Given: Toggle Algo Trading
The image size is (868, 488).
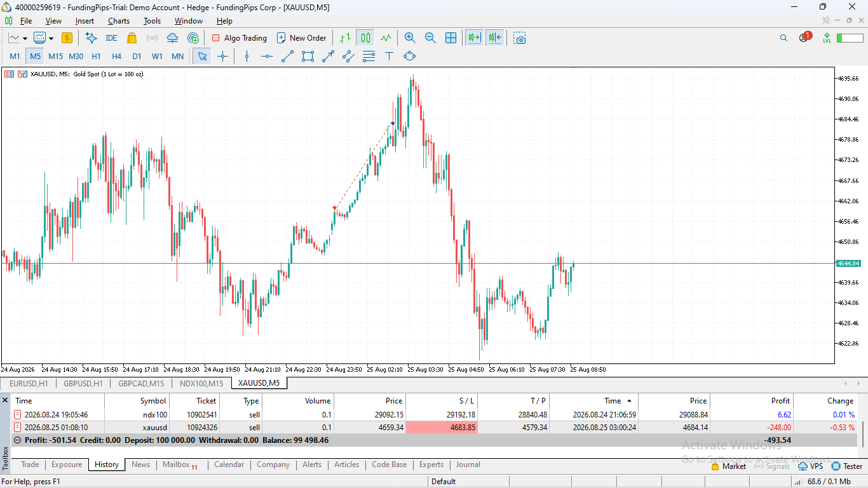Looking at the screenshot, I should tap(239, 38).
